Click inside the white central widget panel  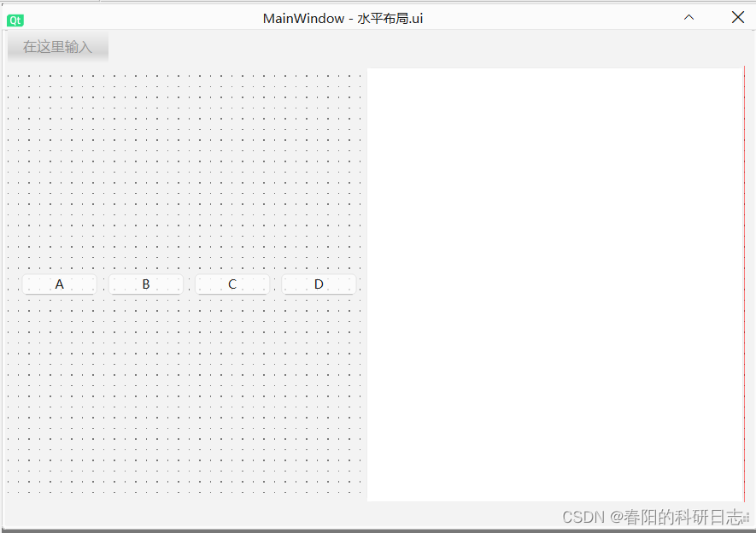coord(555,282)
